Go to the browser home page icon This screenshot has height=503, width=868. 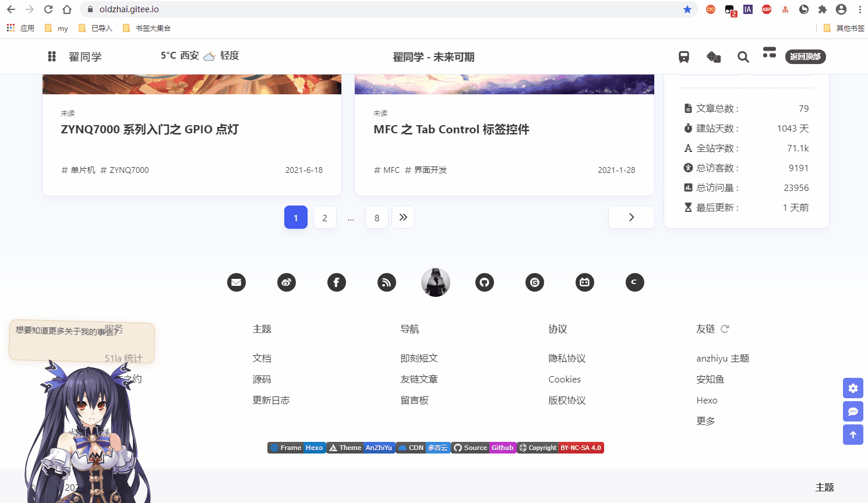click(67, 9)
